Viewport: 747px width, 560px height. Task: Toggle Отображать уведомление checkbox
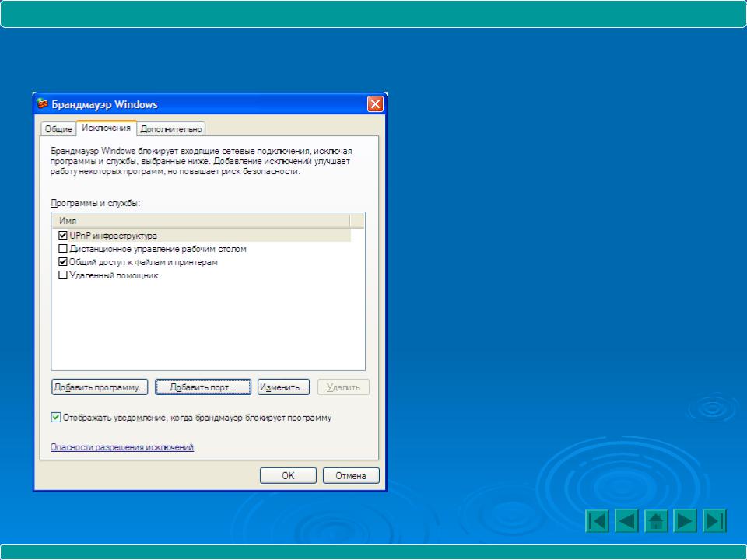tap(56, 418)
